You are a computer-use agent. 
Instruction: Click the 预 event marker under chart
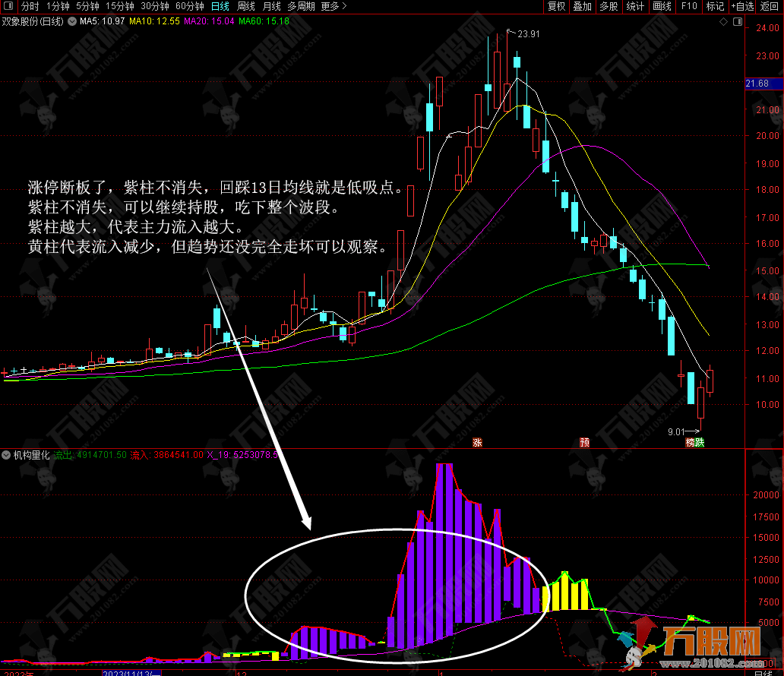584,443
